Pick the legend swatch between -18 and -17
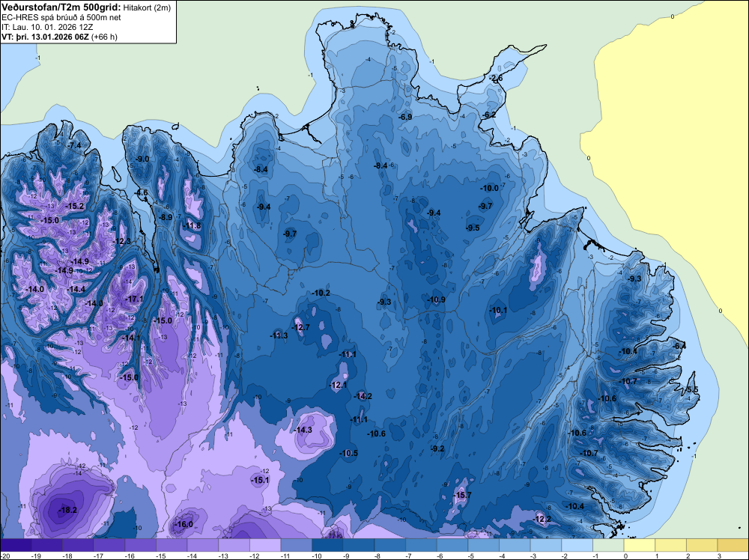 [x=78, y=545]
